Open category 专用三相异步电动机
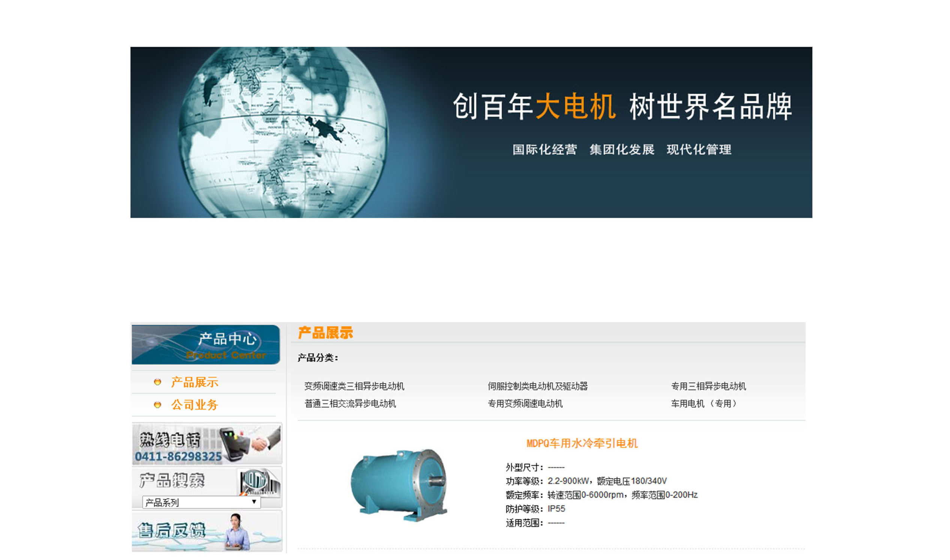Image resolution: width=950 pixels, height=560 pixels. [708, 387]
